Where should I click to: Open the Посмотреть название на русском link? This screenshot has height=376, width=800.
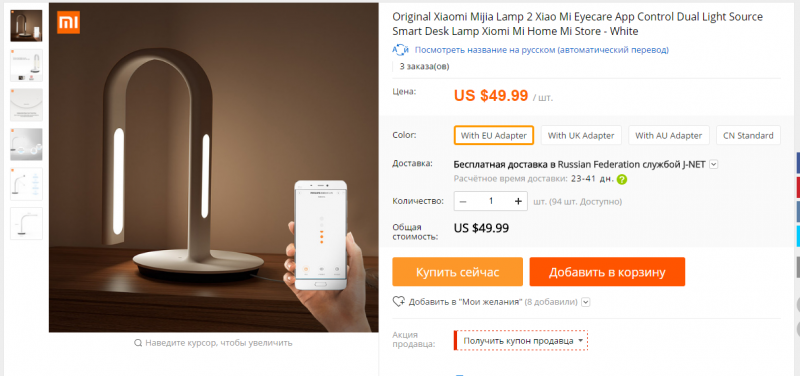tap(541, 50)
